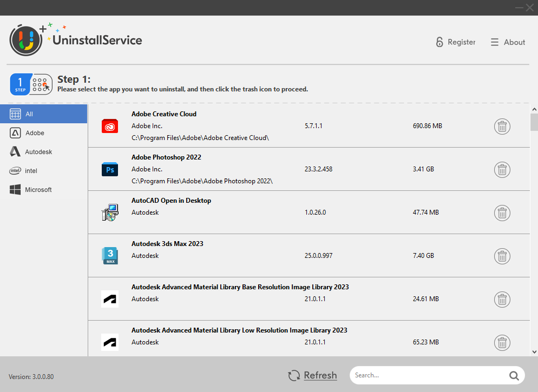Select Base Resolution Image Library Autodesk icon

[110, 299]
